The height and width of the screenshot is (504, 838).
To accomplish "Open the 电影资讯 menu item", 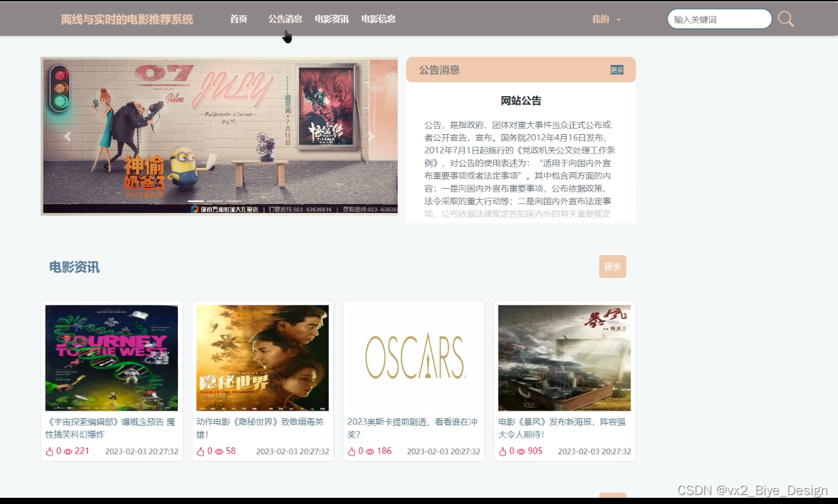I will [331, 19].
